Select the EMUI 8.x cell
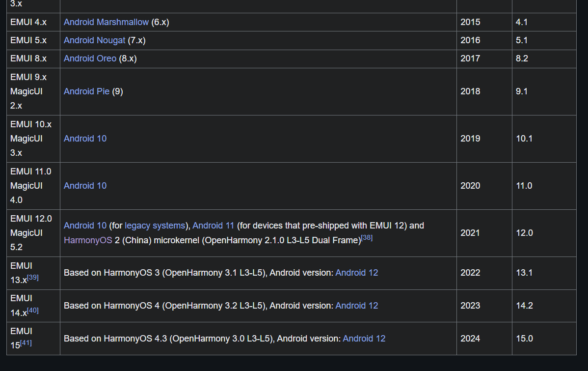This screenshot has width=588, height=371. pos(33,59)
